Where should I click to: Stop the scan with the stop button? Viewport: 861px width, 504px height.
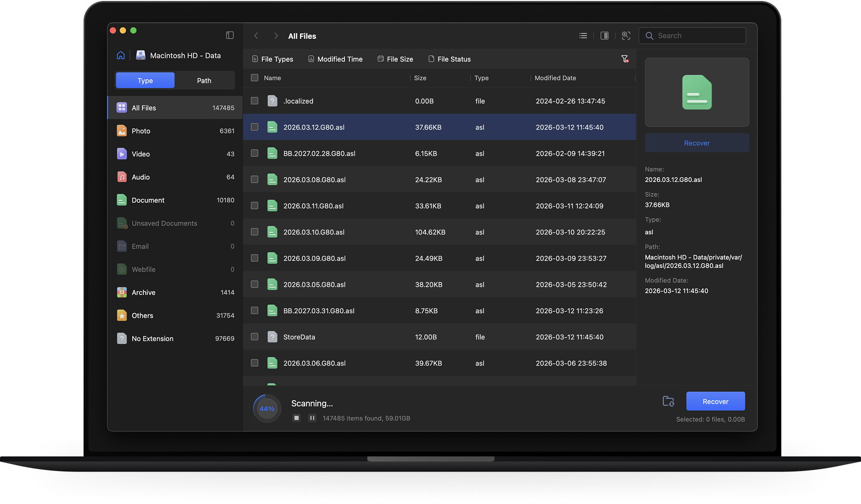point(296,418)
